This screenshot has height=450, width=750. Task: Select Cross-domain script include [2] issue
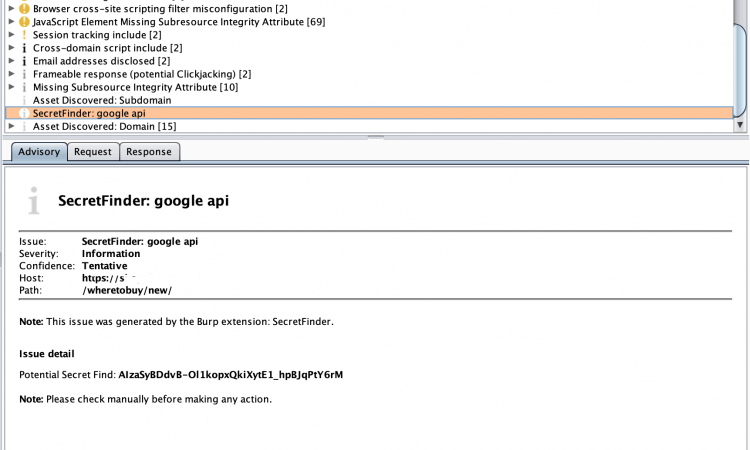(108, 48)
